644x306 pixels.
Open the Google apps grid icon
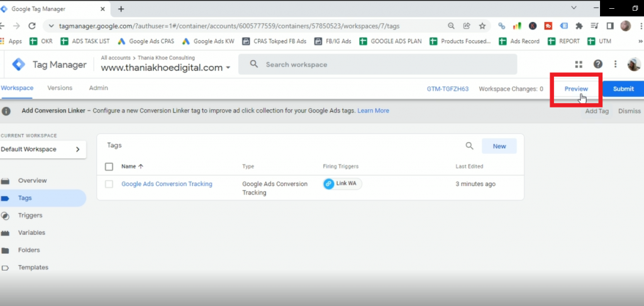[579, 64]
